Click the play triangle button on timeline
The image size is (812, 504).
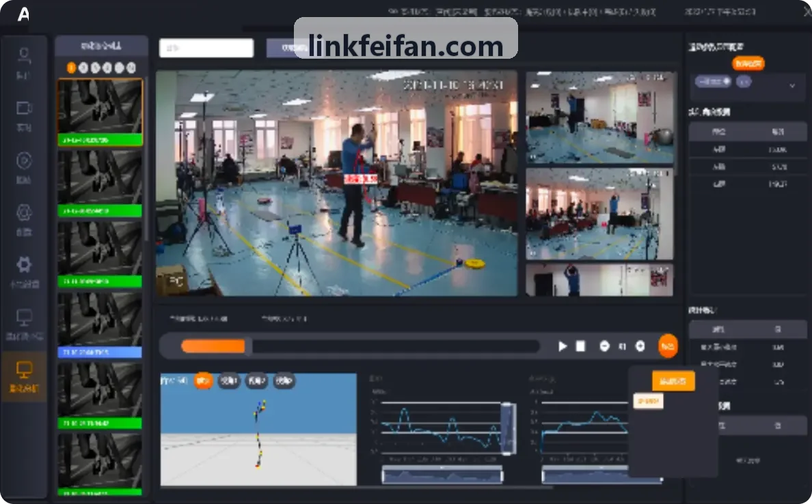(563, 346)
